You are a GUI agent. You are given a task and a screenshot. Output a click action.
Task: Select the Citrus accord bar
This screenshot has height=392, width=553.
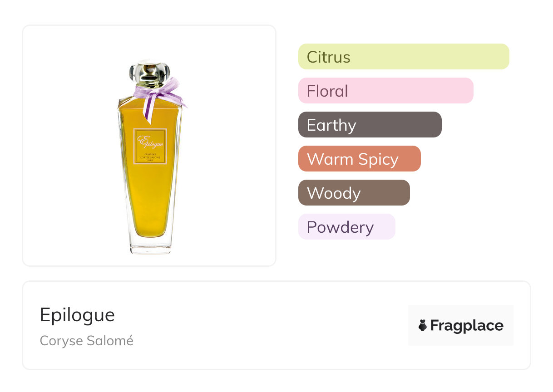[403, 57]
